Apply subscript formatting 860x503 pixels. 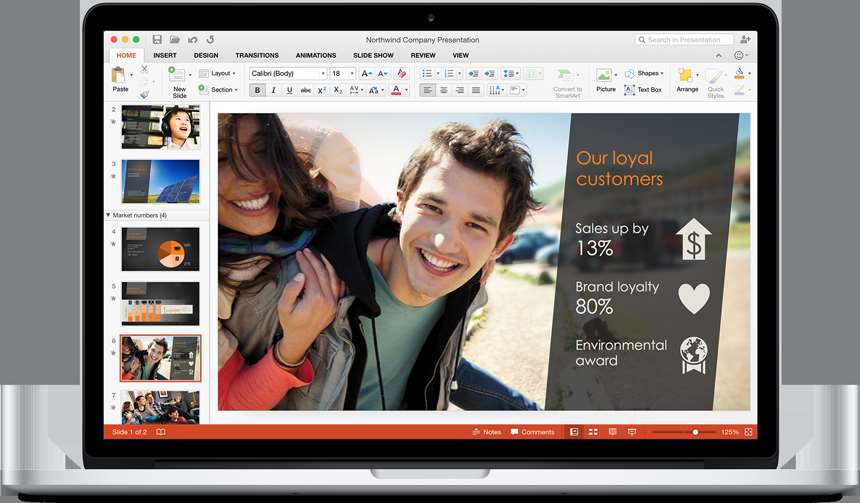tap(338, 91)
